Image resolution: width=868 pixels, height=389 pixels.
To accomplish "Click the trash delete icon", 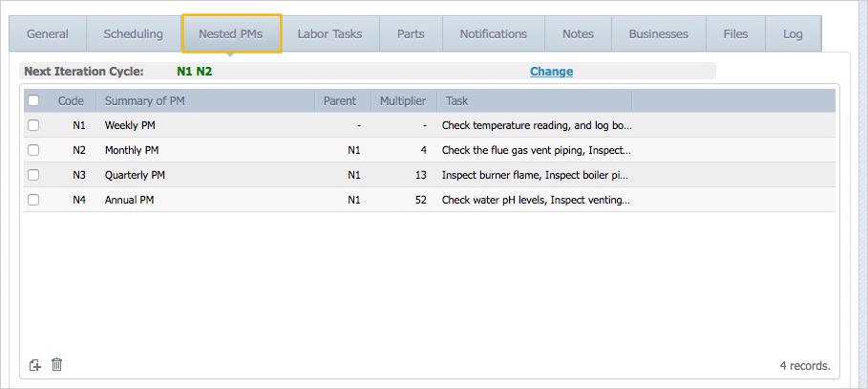I will coord(57,364).
